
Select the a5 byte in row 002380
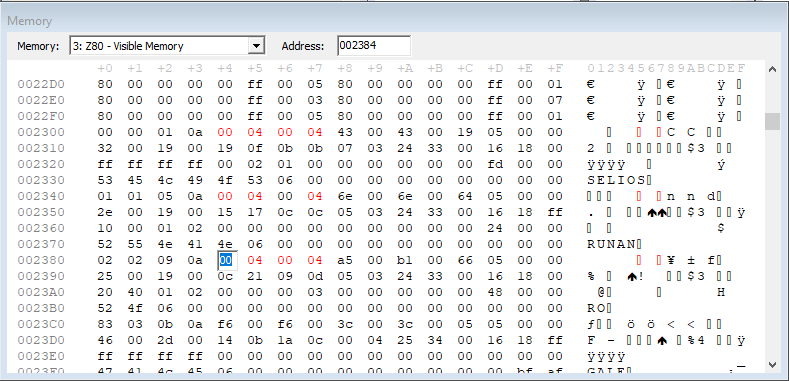pos(345,260)
